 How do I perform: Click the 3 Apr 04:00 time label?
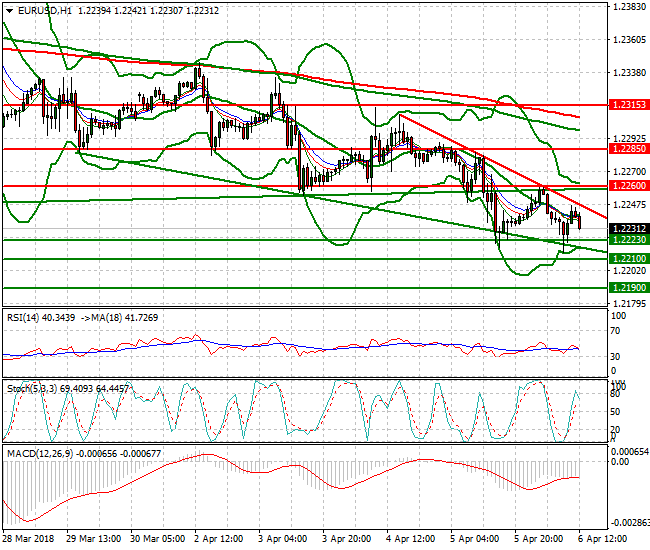[x=283, y=539]
